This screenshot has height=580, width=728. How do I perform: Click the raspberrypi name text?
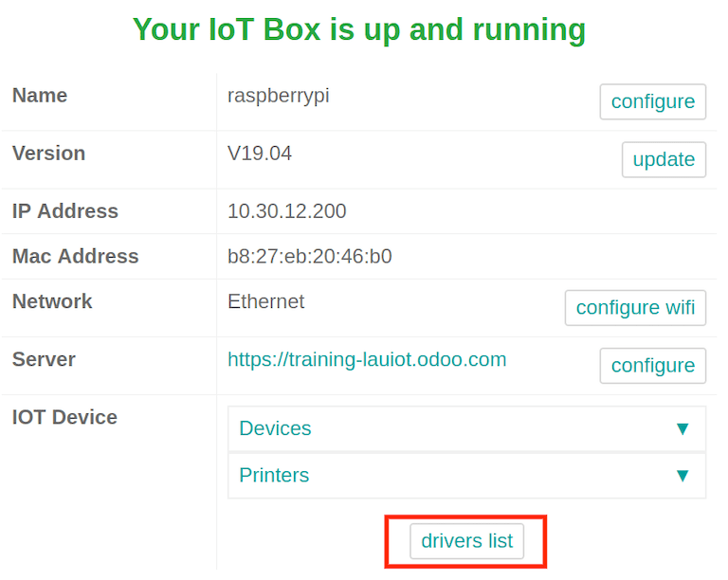278,96
